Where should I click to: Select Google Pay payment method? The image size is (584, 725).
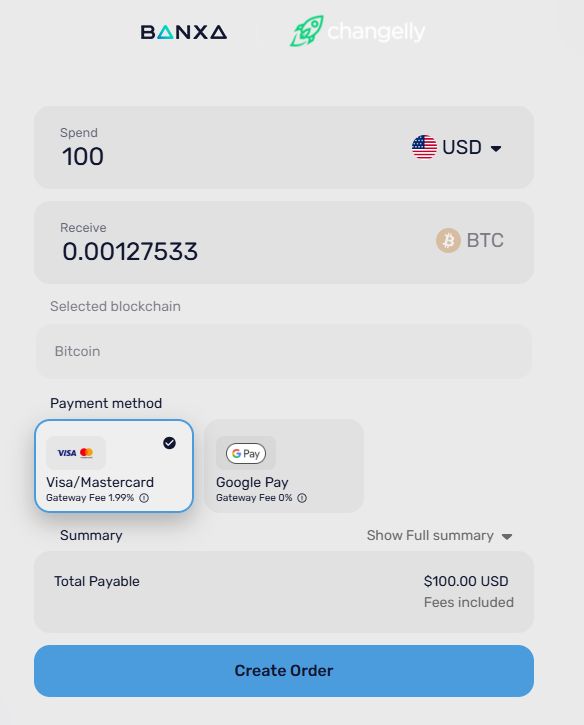pyautogui.click(x=284, y=466)
